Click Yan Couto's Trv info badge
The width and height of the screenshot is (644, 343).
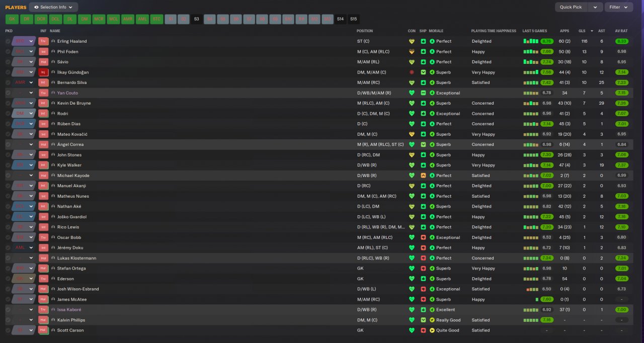pos(43,93)
